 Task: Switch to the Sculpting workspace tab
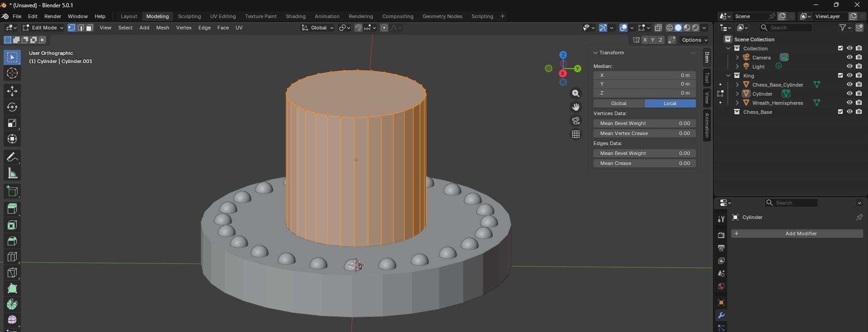(x=189, y=16)
